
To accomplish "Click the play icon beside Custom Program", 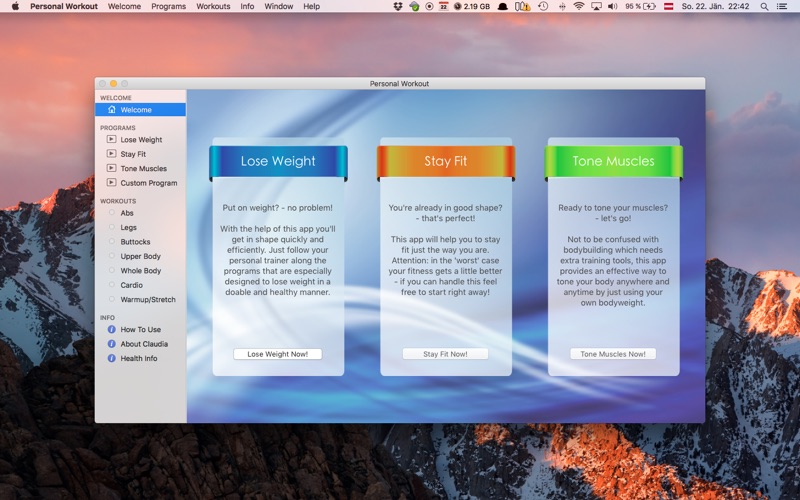I will pyautogui.click(x=111, y=183).
